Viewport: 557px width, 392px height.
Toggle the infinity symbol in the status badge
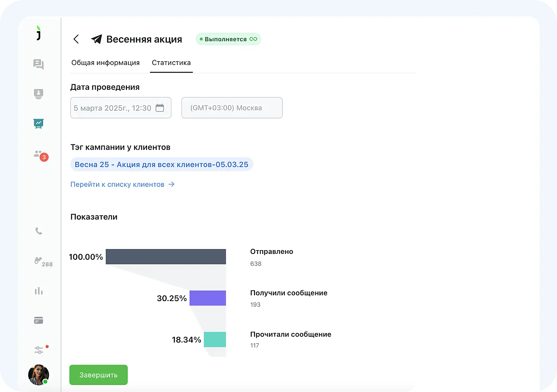253,39
